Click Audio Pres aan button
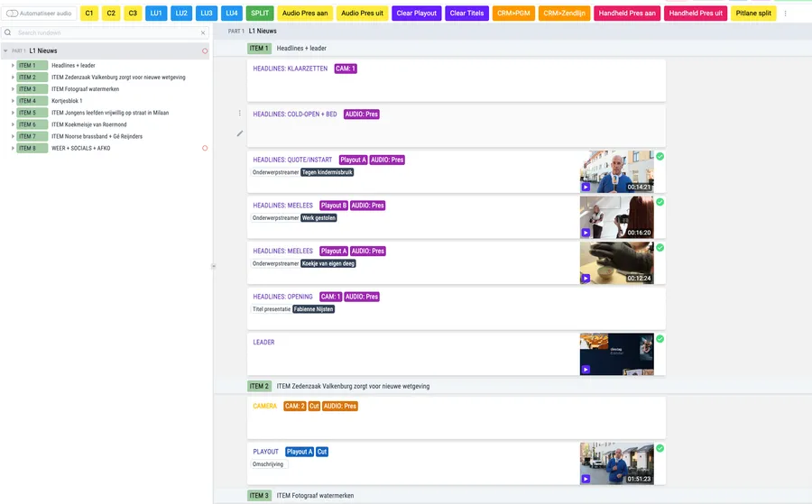Screen dimensions: 812x504 (x=305, y=14)
